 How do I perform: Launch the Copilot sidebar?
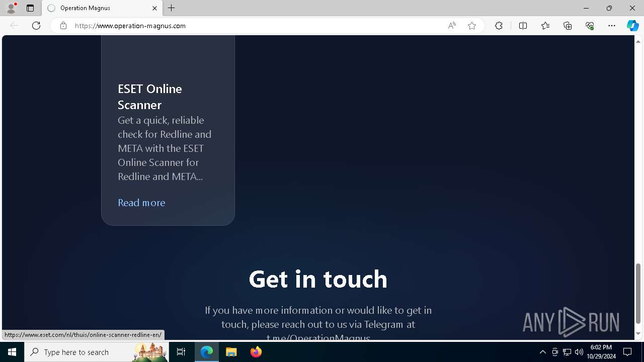click(633, 26)
